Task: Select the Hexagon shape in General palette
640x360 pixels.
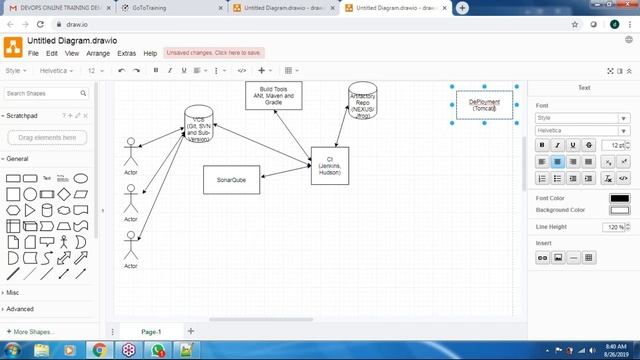Action: point(13,210)
